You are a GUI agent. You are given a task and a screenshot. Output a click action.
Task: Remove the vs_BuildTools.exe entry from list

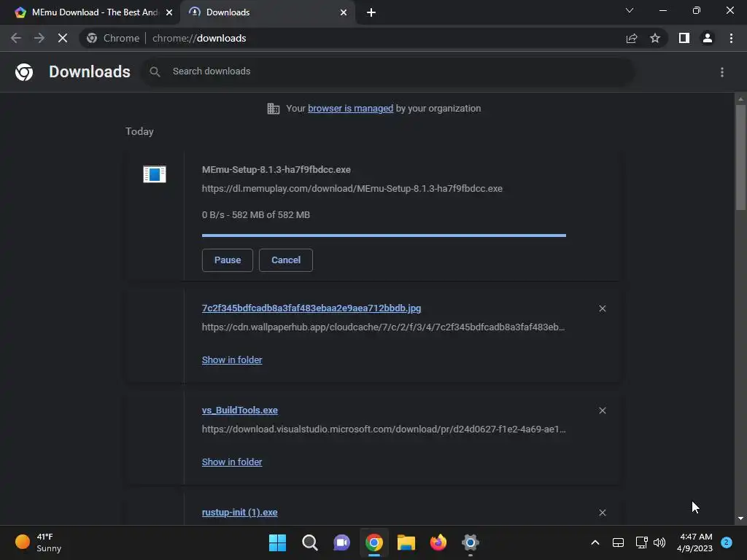602,411
